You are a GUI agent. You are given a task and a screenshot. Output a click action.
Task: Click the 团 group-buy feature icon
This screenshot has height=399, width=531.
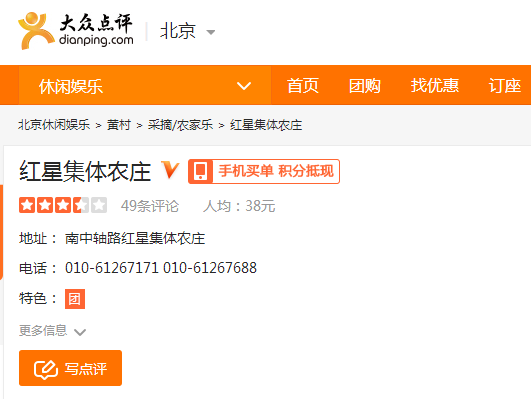(75, 299)
